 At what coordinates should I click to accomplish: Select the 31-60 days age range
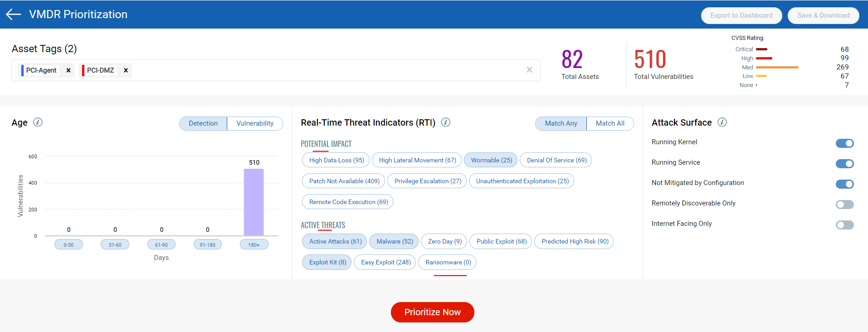tap(115, 245)
